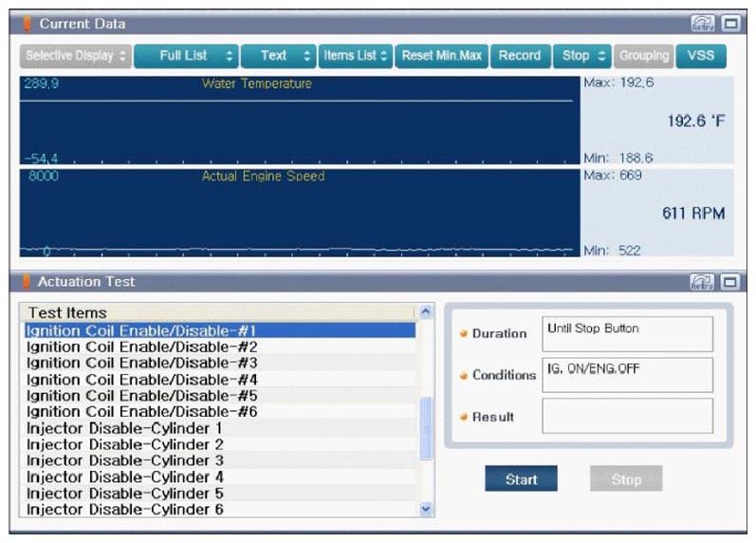
Task: Click the Retry icon in Current Data header
Action: (702, 23)
